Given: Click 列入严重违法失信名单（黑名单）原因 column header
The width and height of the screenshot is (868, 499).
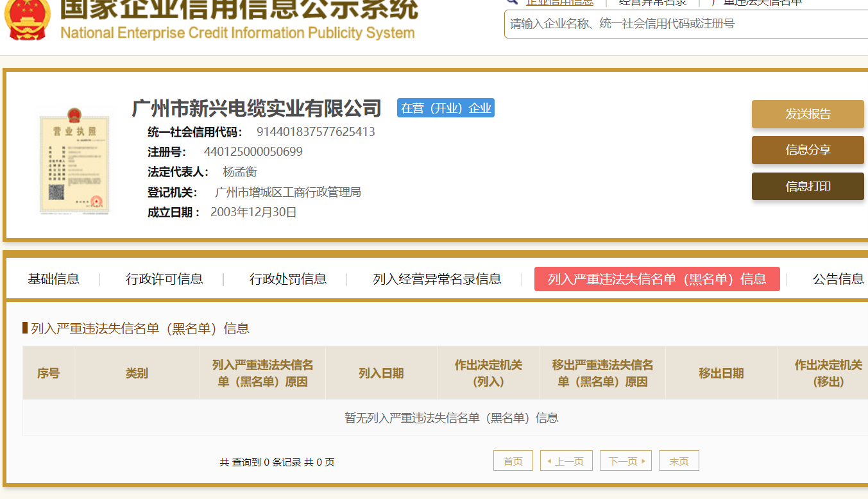Looking at the screenshot, I should click(263, 373).
